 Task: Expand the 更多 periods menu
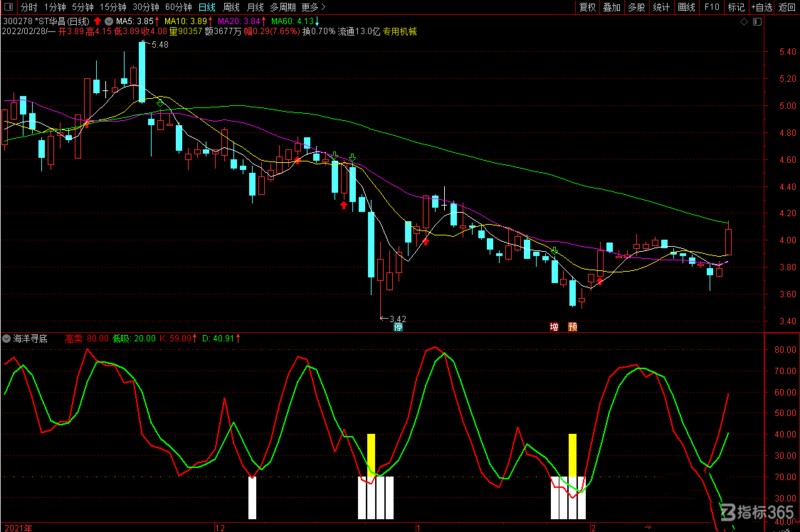[x=313, y=7]
